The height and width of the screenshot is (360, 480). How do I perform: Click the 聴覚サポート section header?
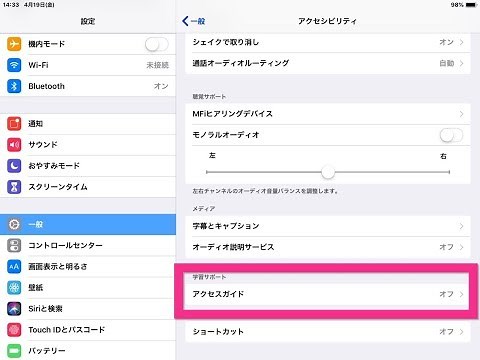point(209,97)
